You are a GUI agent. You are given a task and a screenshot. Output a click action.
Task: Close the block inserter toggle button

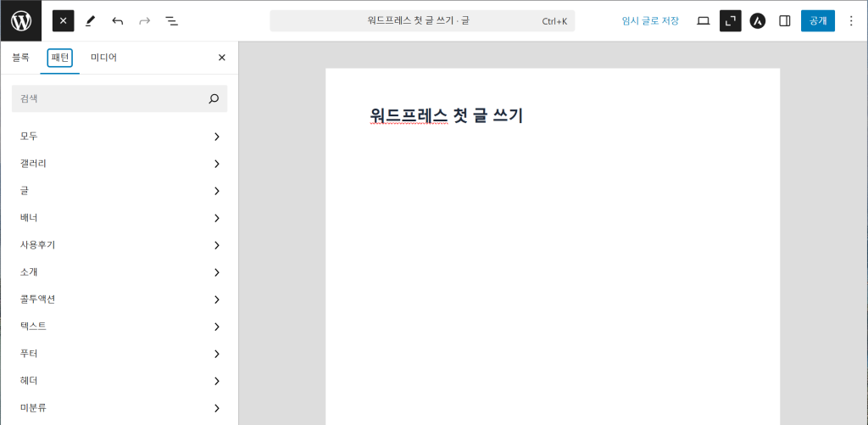click(63, 21)
